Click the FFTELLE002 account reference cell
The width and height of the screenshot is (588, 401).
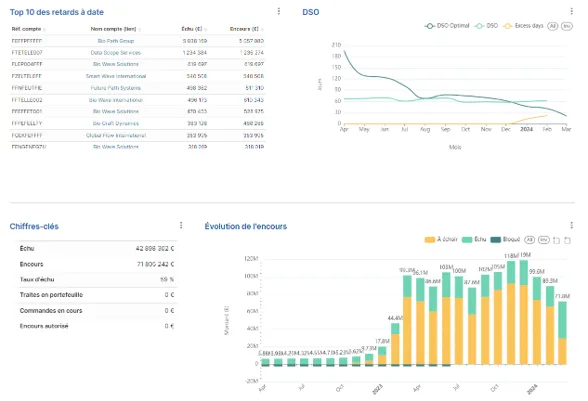click(x=27, y=100)
